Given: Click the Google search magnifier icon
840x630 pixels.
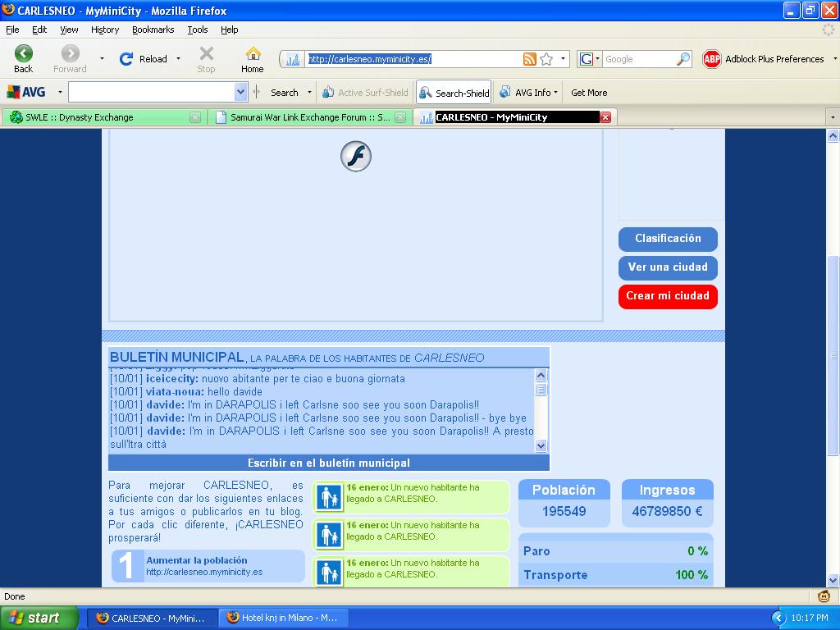Looking at the screenshot, I should point(682,59).
